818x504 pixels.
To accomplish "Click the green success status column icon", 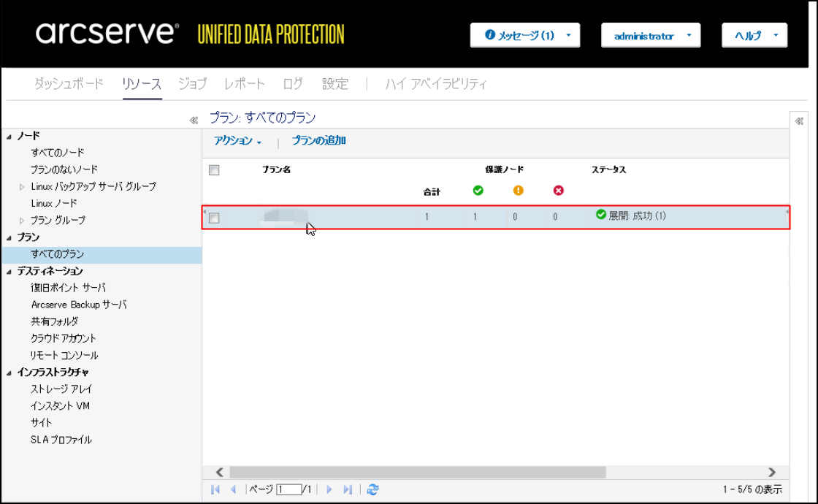I will click(478, 191).
